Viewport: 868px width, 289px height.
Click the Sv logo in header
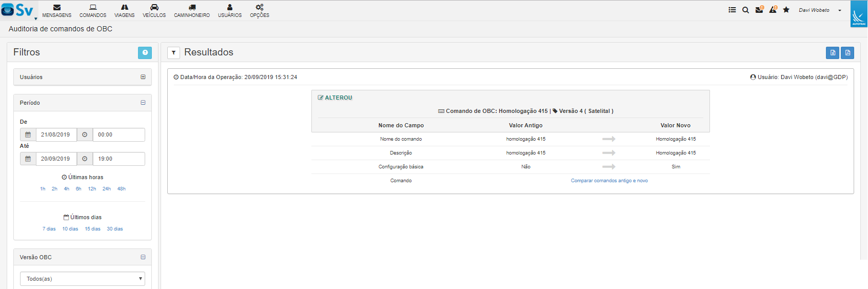click(18, 10)
